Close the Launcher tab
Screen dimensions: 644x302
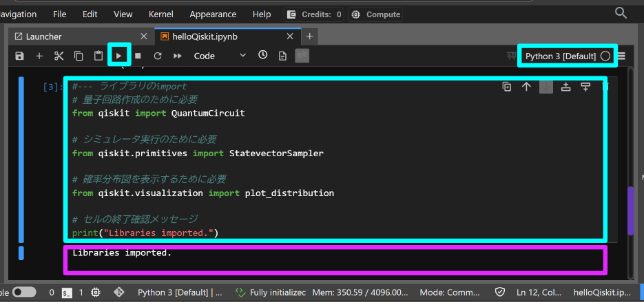(x=143, y=36)
